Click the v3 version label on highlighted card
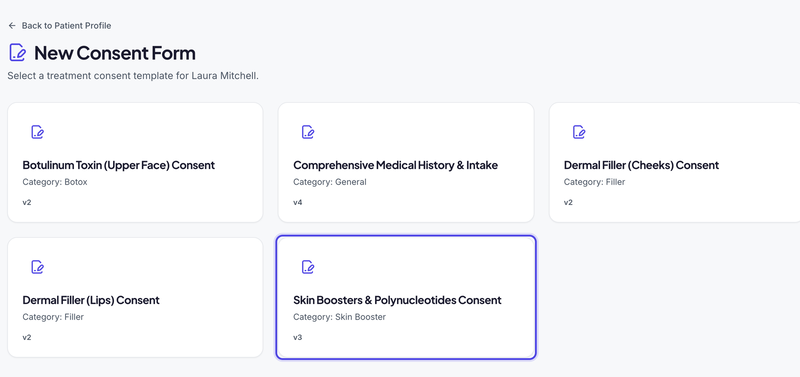Viewport: 800px width, 377px height. (297, 337)
